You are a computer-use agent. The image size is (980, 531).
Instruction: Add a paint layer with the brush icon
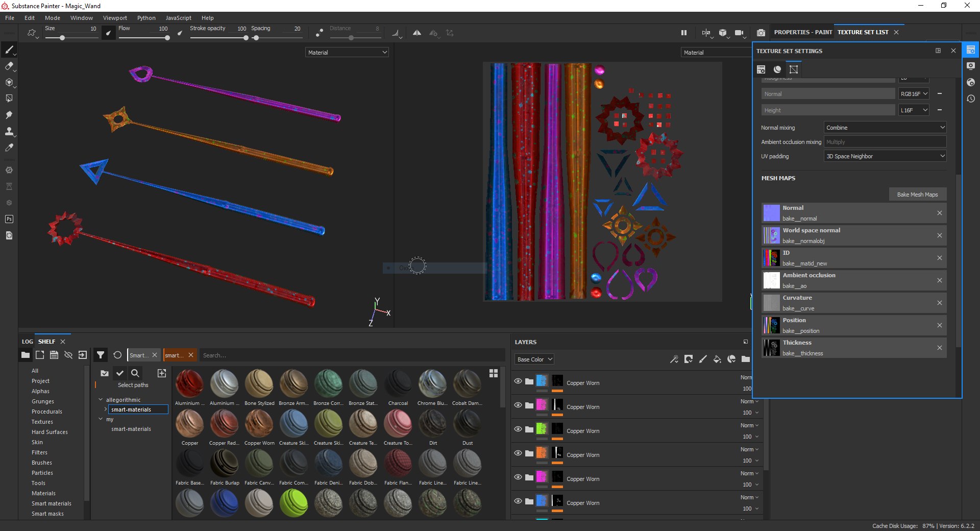(x=703, y=359)
